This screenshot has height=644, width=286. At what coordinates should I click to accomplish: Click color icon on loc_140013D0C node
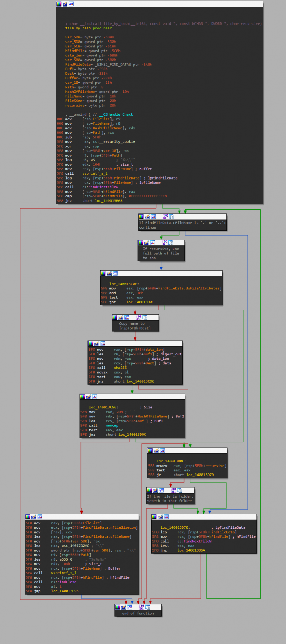(150, 451)
